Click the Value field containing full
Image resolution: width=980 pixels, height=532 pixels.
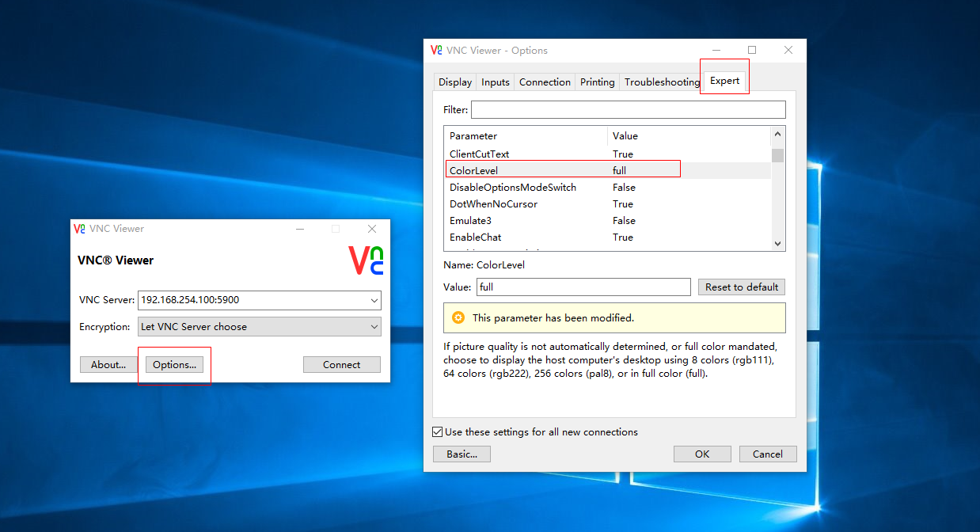point(584,287)
